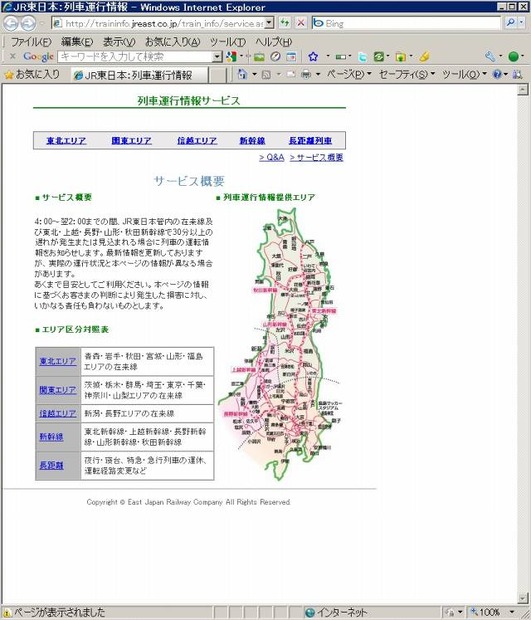Viewport: 531px width, 620px height.
Task: Follow the 関東エリア link in navigation bar
Action: click(x=131, y=141)
